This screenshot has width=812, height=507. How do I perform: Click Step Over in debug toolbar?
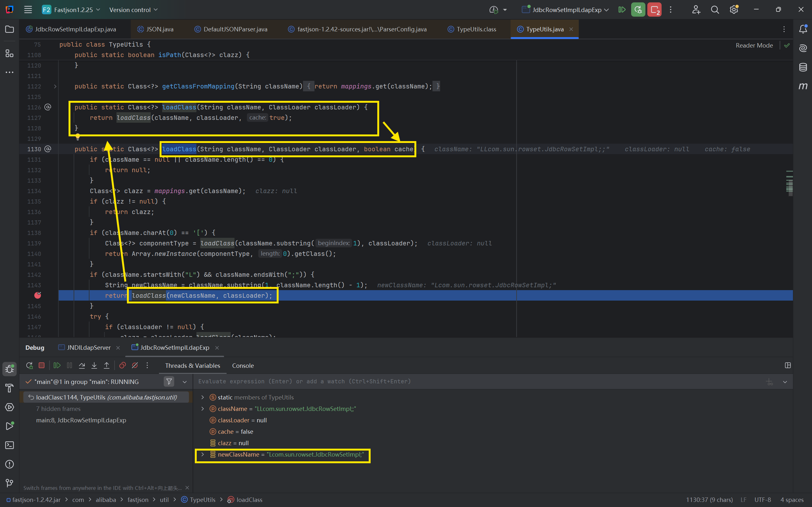82,366
